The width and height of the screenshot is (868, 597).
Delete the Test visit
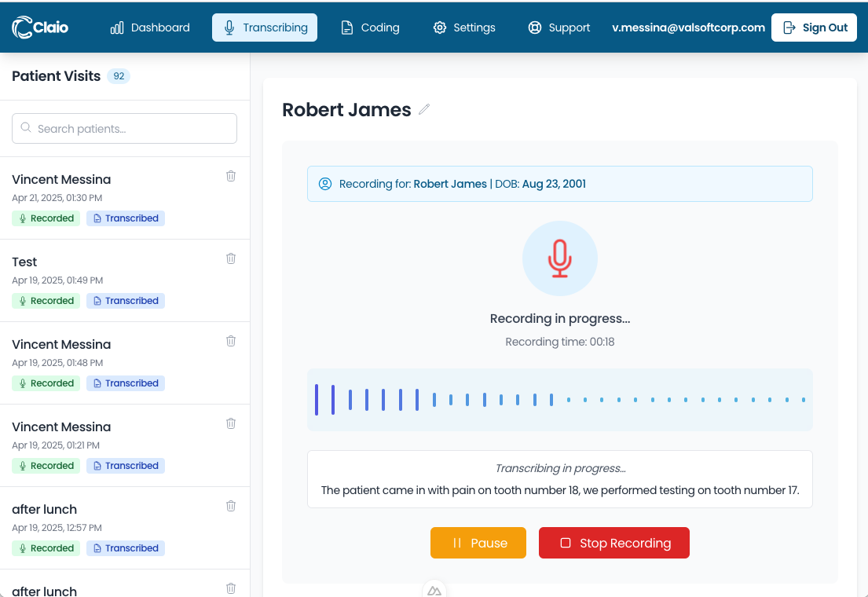pyautogui.click(x=231, y=258)
